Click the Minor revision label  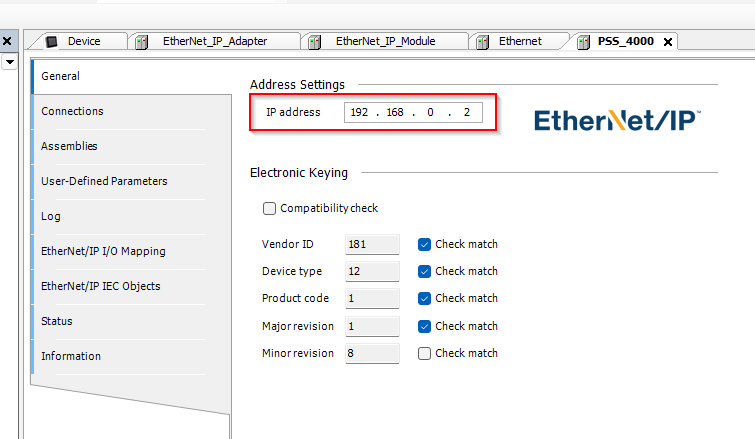click(x=298, y=353)
